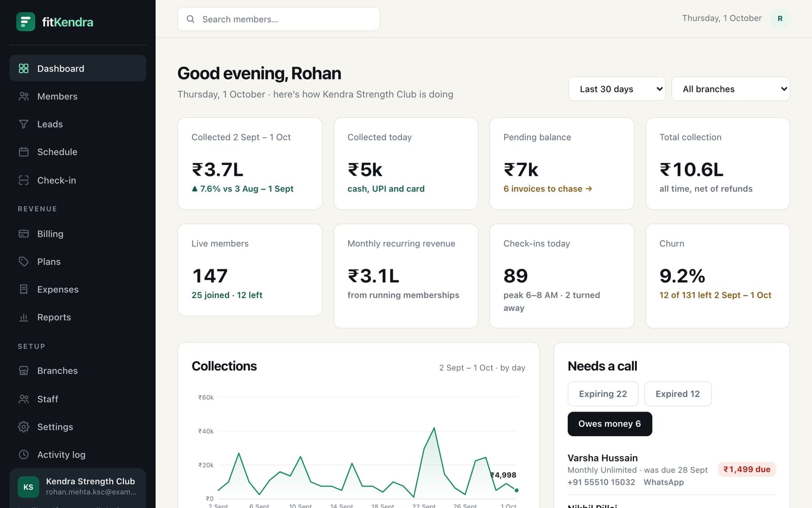Open the Leads page
The height and width of the screenshot is (508, 812).
(x=78, y=124)
